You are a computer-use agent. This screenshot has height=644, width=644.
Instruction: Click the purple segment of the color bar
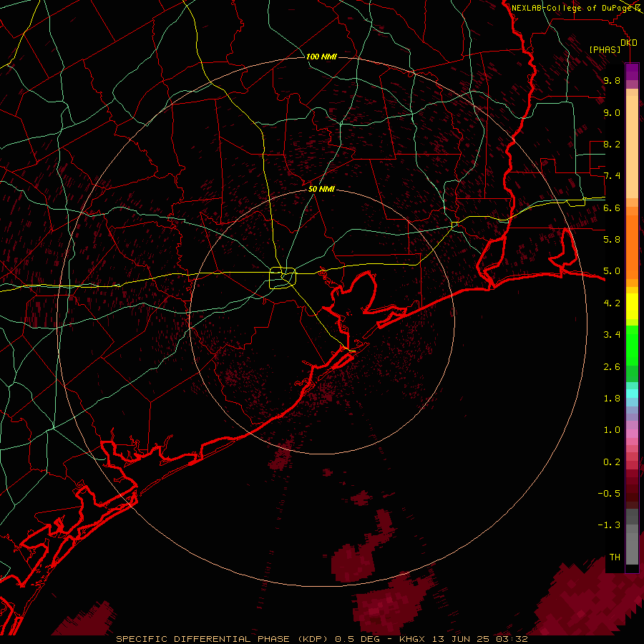point(632,72)
